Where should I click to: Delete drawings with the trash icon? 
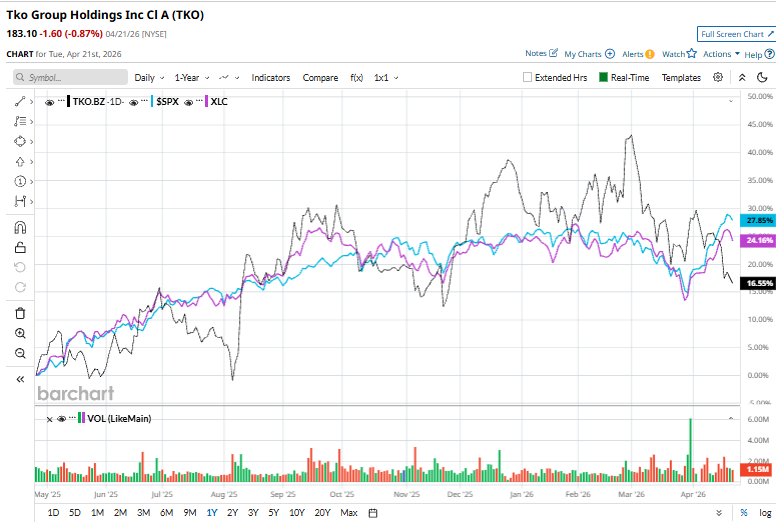click(x=20, y=313)
